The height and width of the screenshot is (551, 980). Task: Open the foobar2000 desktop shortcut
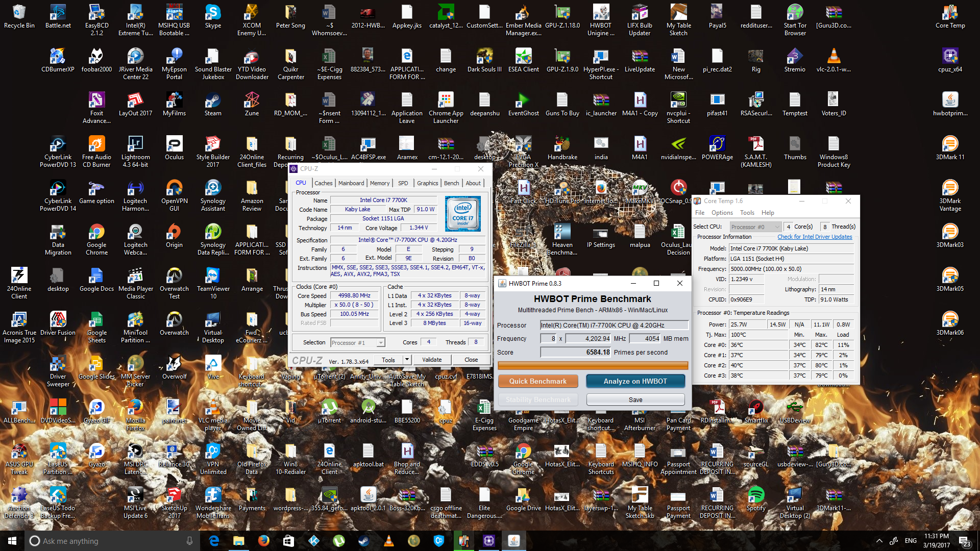pyautogui.click(x=96, y=60)
